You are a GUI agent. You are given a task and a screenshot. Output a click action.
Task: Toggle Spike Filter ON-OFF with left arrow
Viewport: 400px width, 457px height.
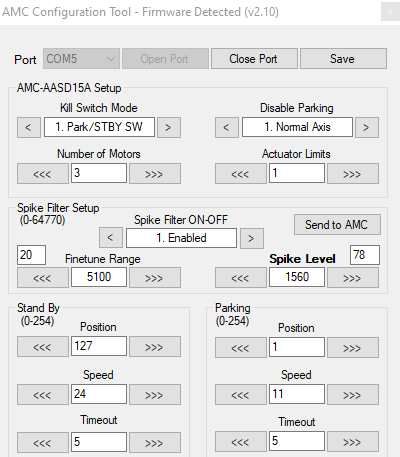pyautogui.click(x=111, y=238)
